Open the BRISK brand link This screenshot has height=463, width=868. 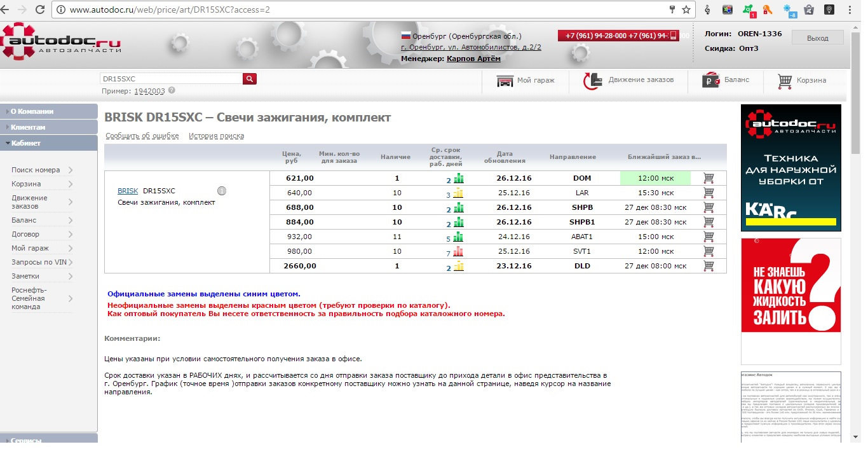point(128,191)
